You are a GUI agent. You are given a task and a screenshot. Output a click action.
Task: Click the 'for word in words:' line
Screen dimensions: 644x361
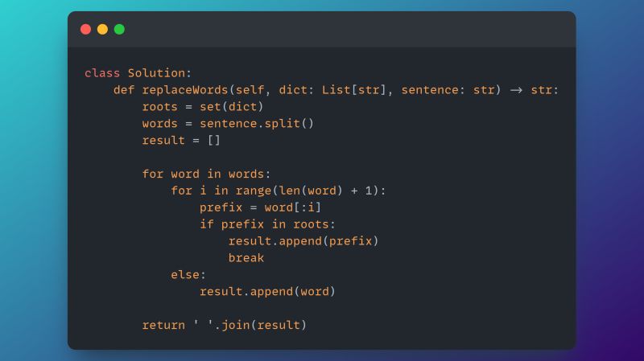[x=206, y=174]
